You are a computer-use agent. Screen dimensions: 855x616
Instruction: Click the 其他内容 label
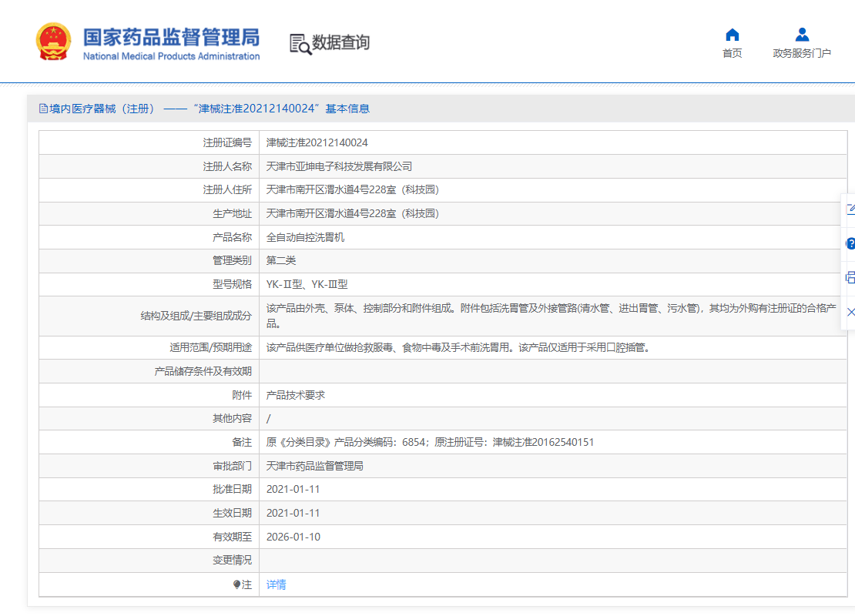(x=233, y=418)
